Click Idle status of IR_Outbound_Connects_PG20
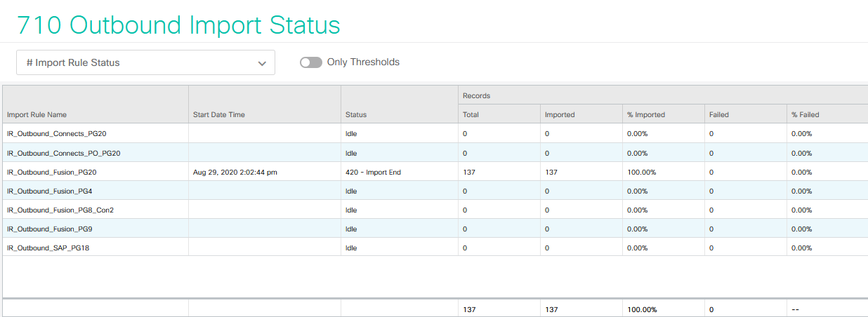 (351, 133)
